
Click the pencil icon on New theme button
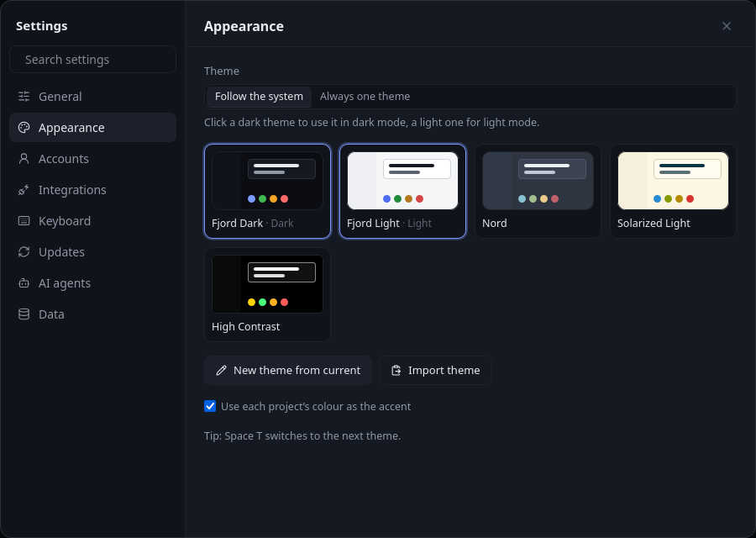(x=221, y=370)
